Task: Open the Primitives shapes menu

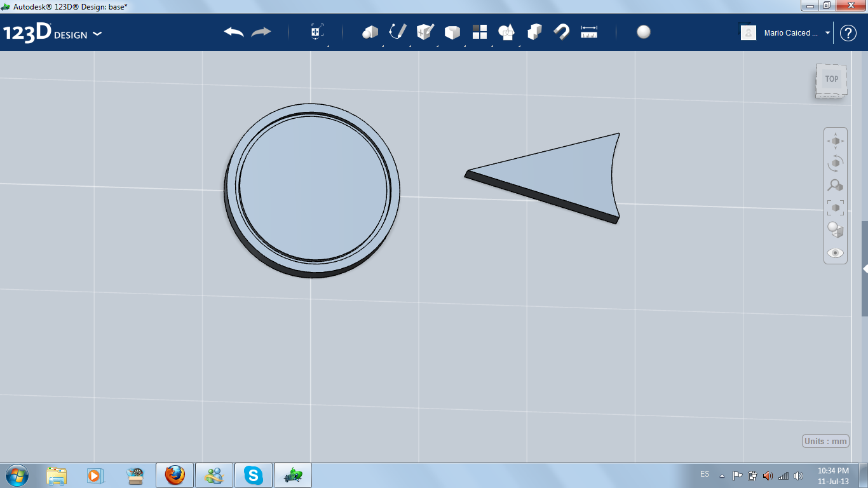Action: point(370,32)
